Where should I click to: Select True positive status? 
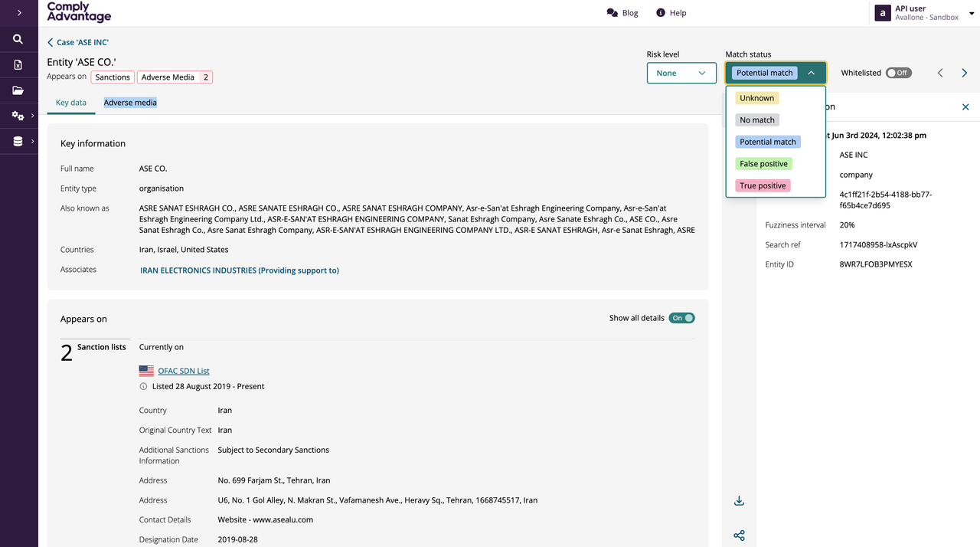(x=763, y=185)
